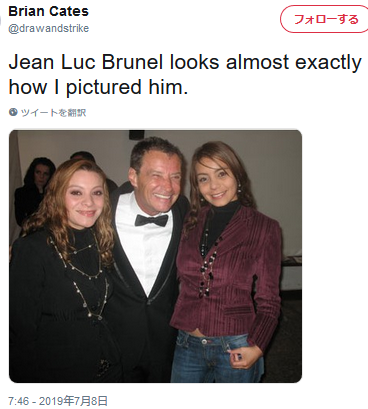Open the @drawandstrike handle link
This screenshot has width=368, height=409.
click(48, 28)
